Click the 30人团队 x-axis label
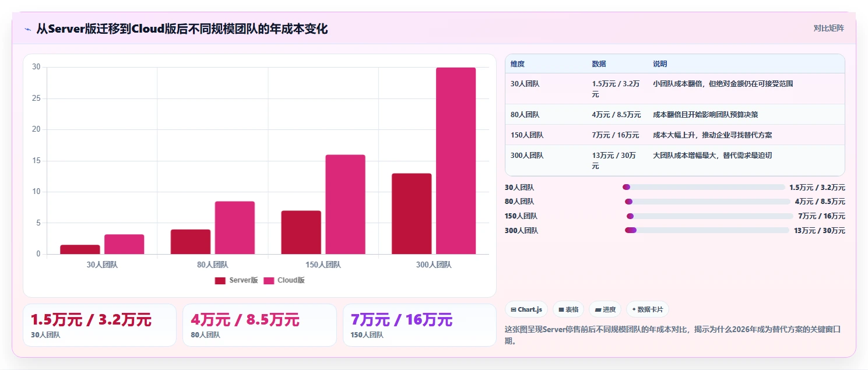 click(102, 265)
